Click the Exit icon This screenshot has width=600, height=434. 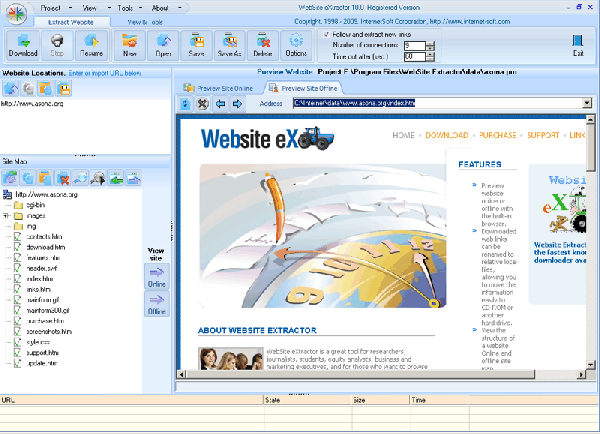click(x=578, y=45)
